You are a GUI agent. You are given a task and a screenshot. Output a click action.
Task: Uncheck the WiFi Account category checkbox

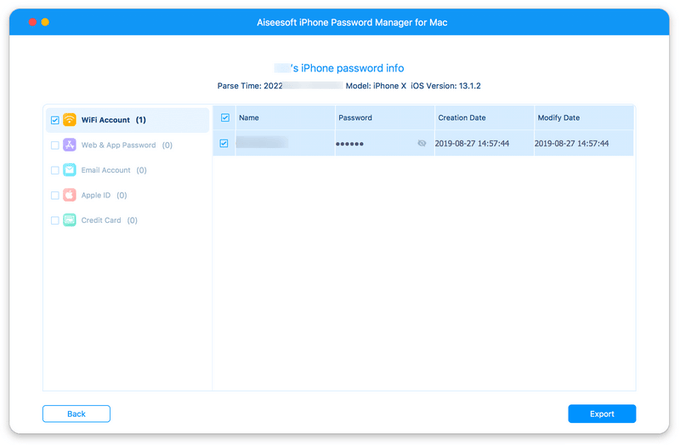54,120
